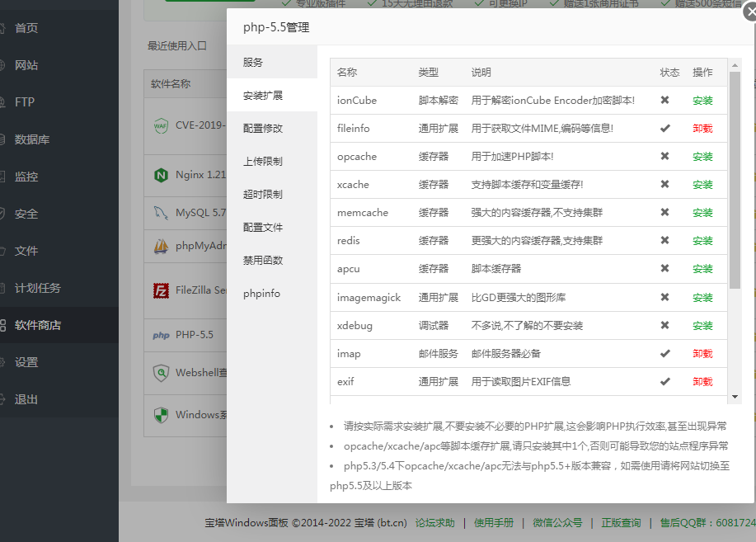Open 安全 in sidebar
The height and width of the screenshot is (542, 756).
[59, 214]
